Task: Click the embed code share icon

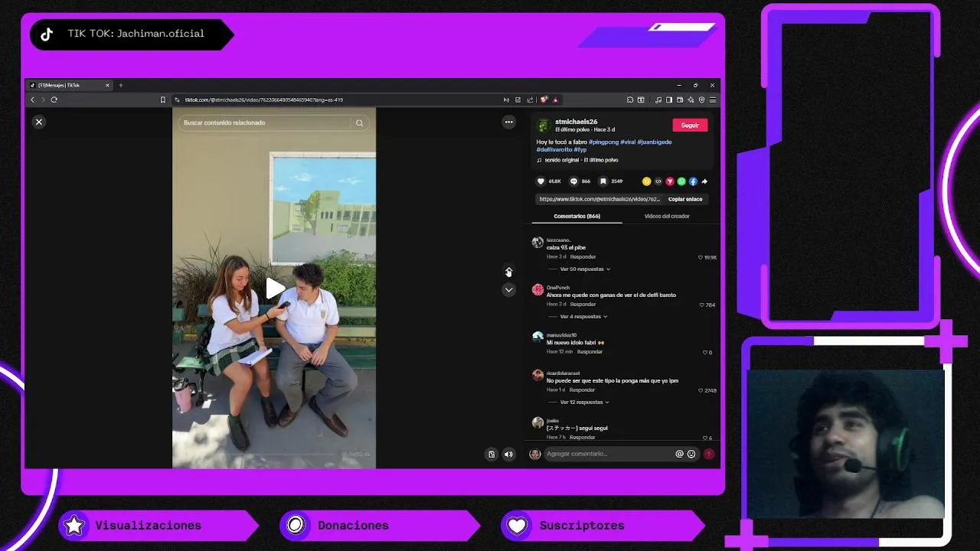Action: coord(658,181)
